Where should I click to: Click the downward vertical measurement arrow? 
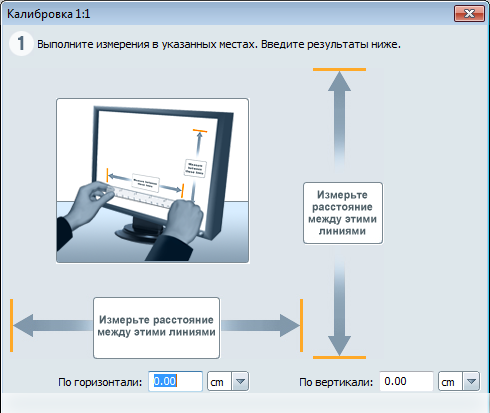pyautogui.click(x=339, y=306)
